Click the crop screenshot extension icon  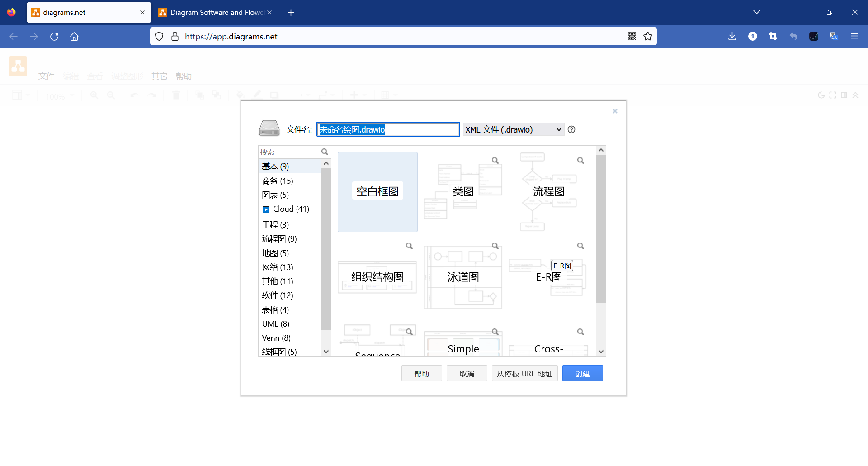[773, 37]
